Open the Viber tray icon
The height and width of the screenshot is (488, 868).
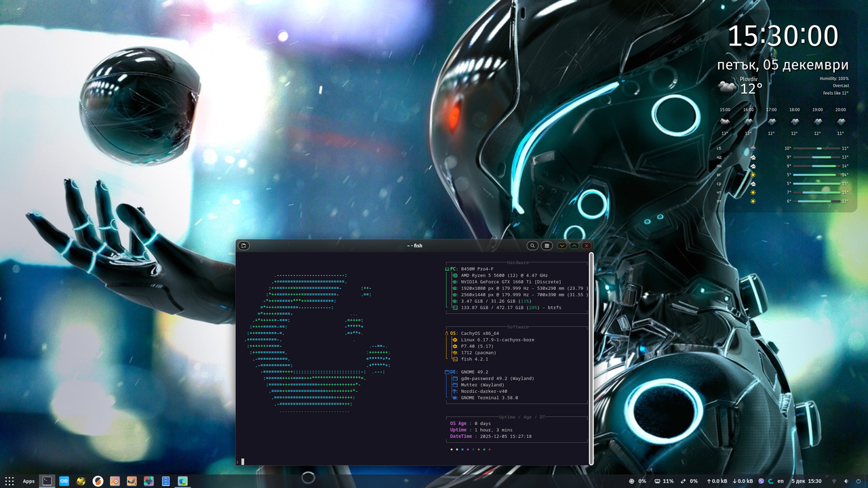(761, 481)
